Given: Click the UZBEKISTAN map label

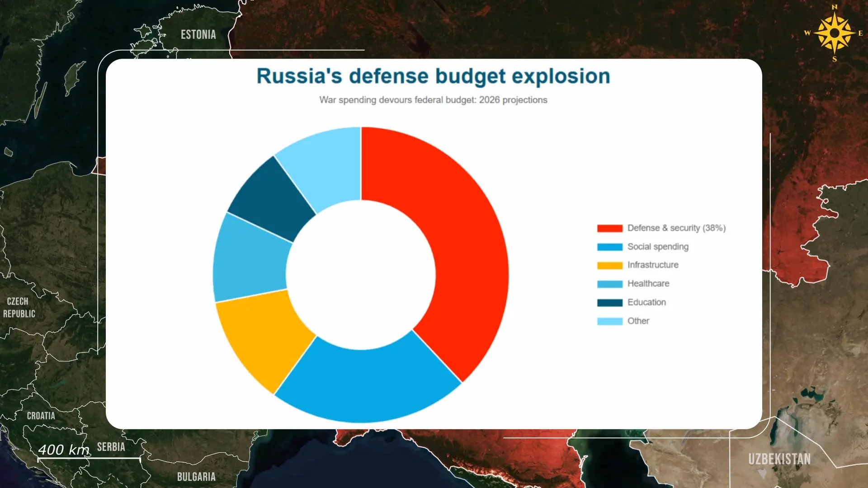Looking at the screenshot, I should pyautogui.click(x=779, y=459).
